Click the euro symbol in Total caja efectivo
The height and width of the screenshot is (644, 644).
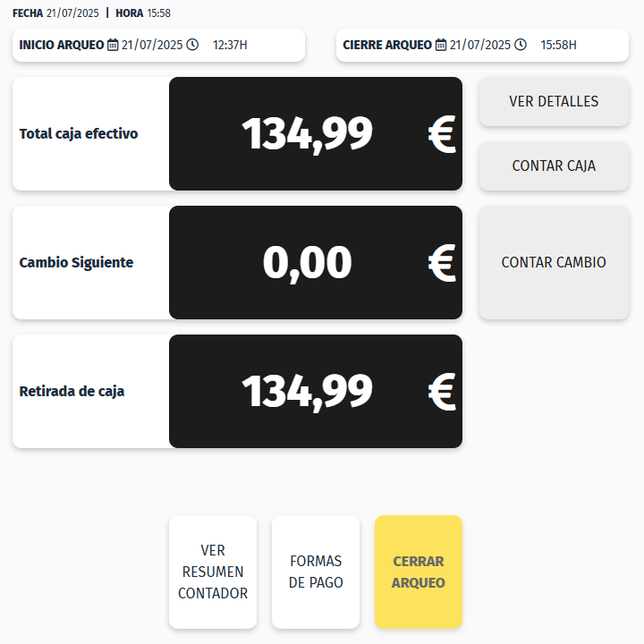442,134
